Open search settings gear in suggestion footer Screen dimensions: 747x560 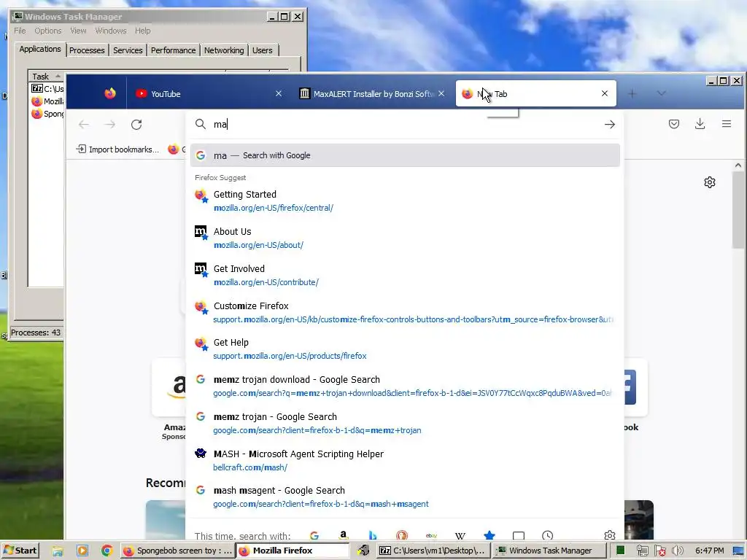[610, 536]
